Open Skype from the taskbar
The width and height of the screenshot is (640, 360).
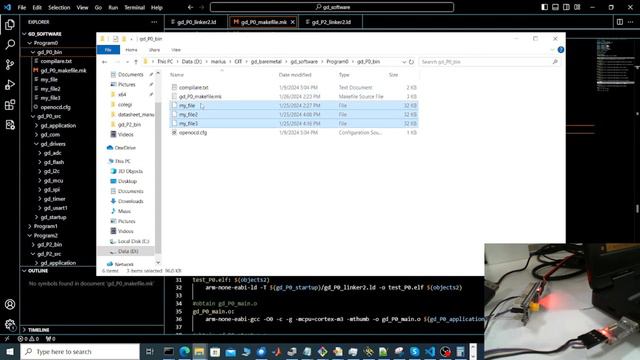point(415,351)
